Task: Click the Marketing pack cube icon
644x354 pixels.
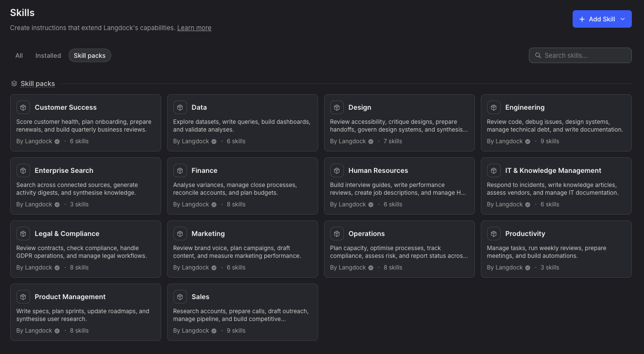Action: pos(180,234)
